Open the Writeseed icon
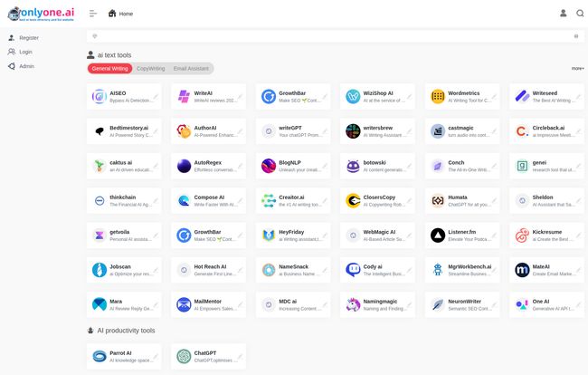 (522, 97)
